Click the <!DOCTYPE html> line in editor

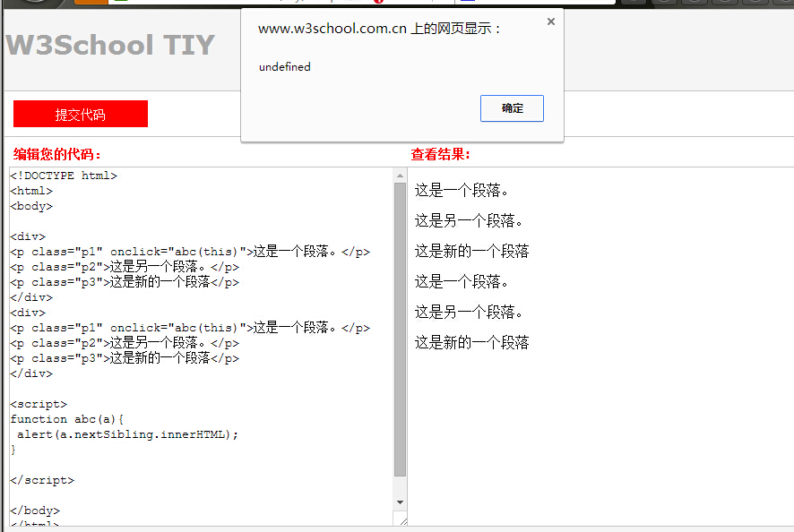[x=64, y=176]
